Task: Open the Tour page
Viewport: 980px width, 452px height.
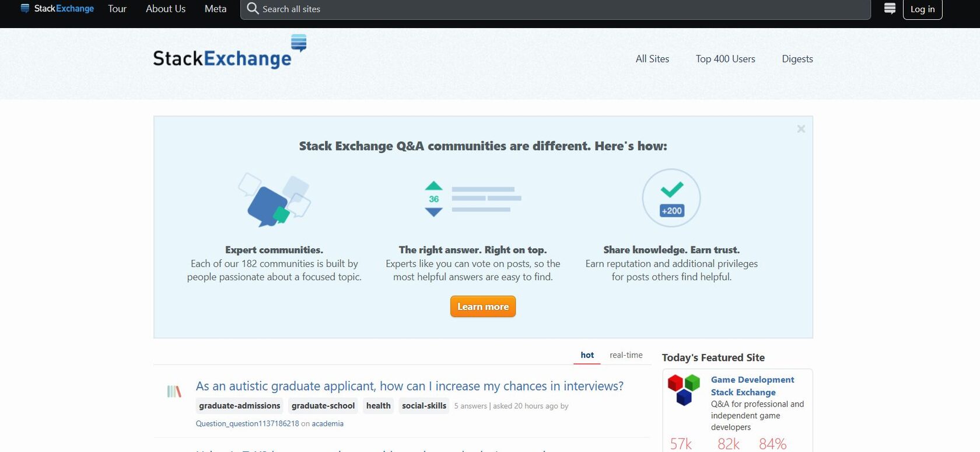Action: (x=117, y=9)
